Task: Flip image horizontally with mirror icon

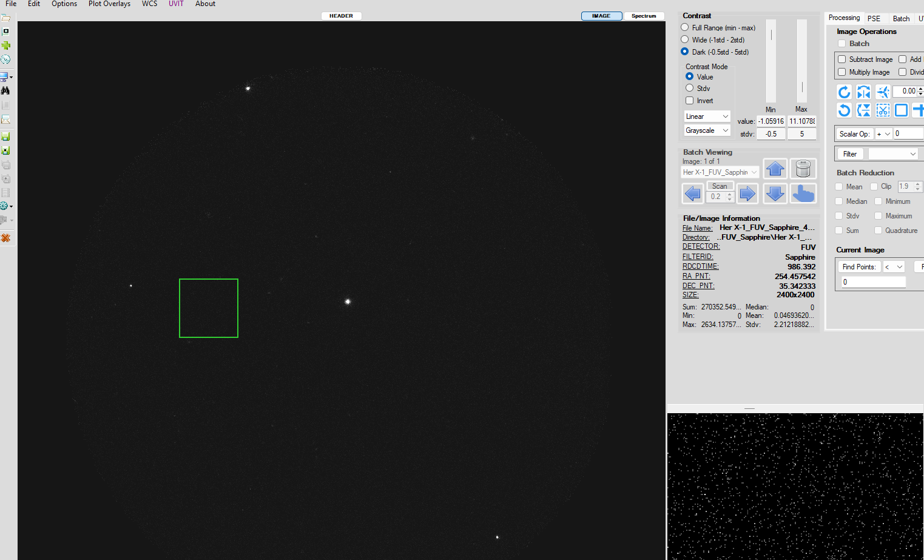Action: [863, 92]
